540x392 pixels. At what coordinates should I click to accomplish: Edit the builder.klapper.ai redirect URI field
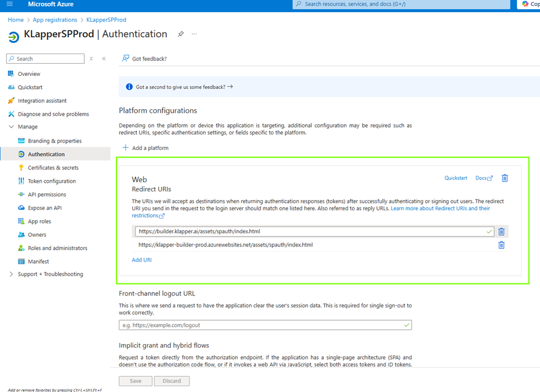coord(314,232)
